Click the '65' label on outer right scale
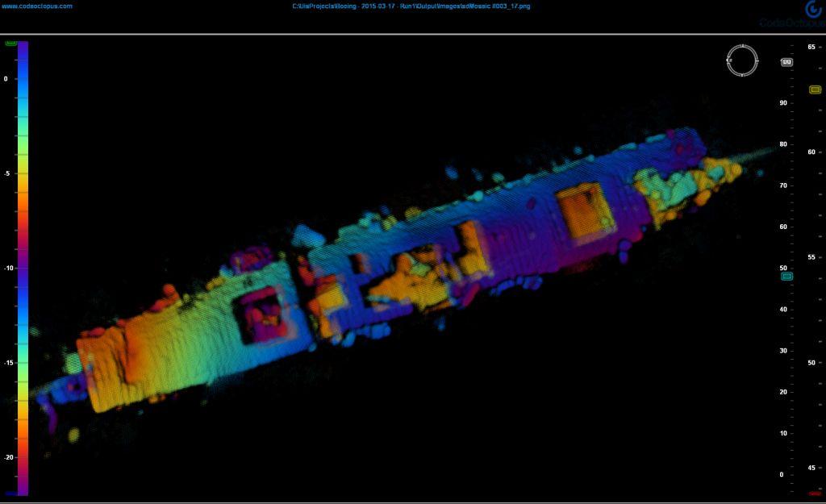Viewport: 826px width, 504px height. 811,47
